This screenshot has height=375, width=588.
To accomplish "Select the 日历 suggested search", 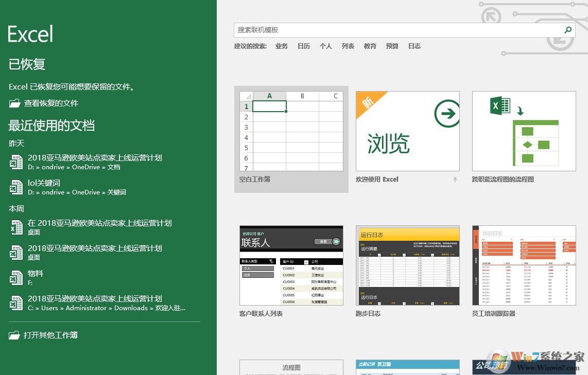I will pos(303,46).
